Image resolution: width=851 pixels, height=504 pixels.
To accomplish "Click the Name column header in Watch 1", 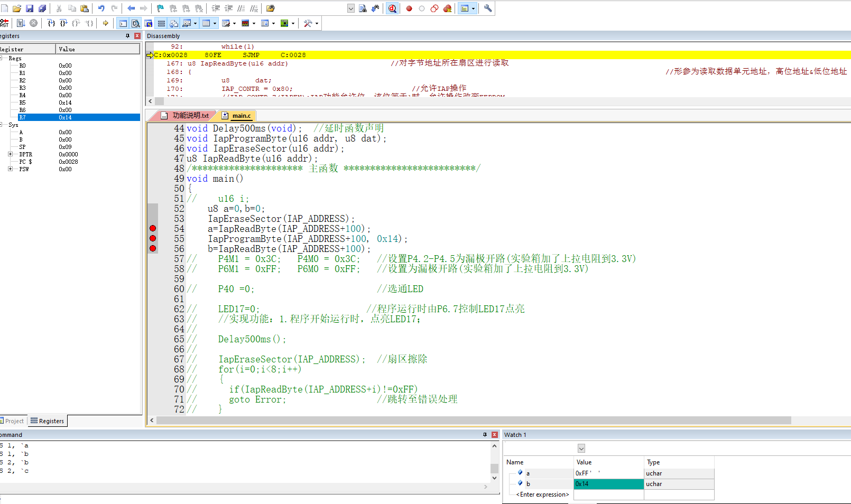I will [539, 462].
